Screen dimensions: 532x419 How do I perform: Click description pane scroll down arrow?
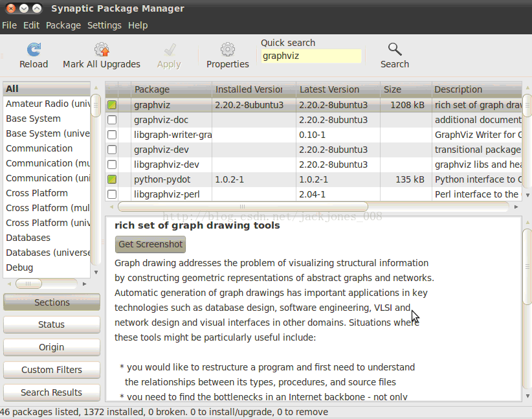[x=527, y=396]
